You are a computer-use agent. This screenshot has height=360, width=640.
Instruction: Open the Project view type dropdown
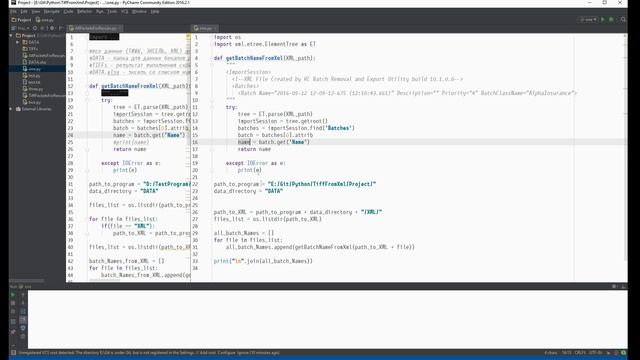[x=20, y=28]
